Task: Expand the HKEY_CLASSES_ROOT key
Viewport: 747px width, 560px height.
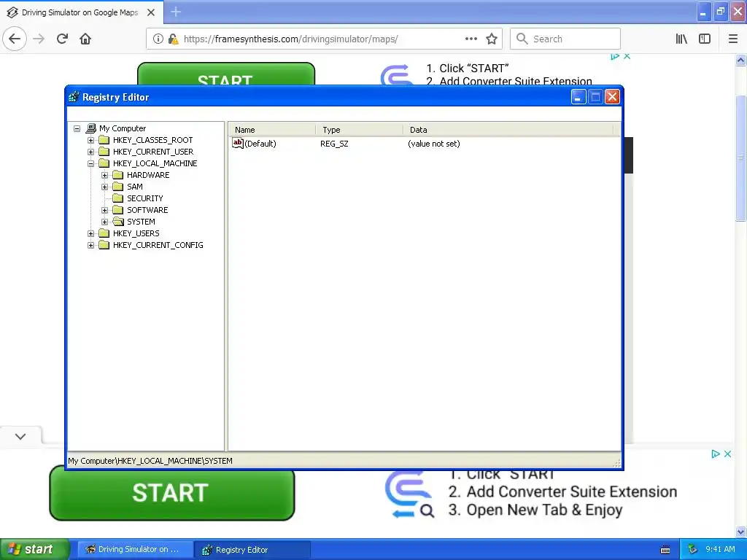Action: (90, 140)
